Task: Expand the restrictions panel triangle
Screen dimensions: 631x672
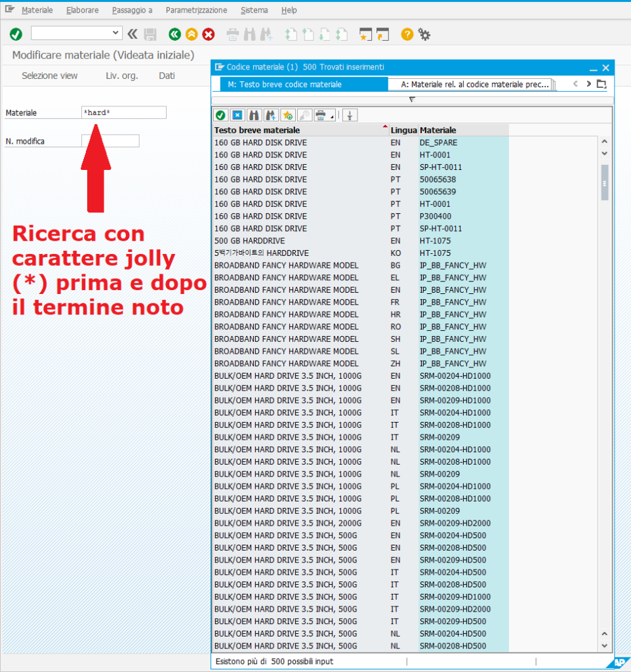Action: pos(412,100)
